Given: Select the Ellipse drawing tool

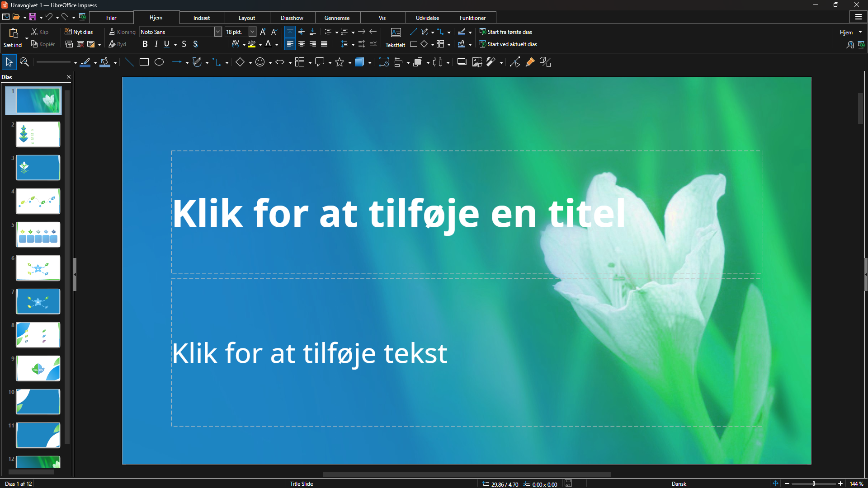Looking at the screenshot, I should [159, 62].
